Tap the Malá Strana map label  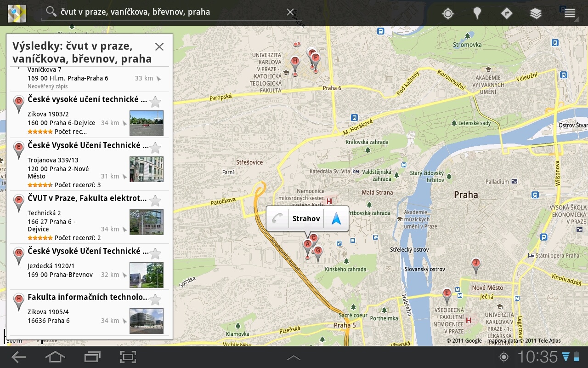click(x=378, y=192)
